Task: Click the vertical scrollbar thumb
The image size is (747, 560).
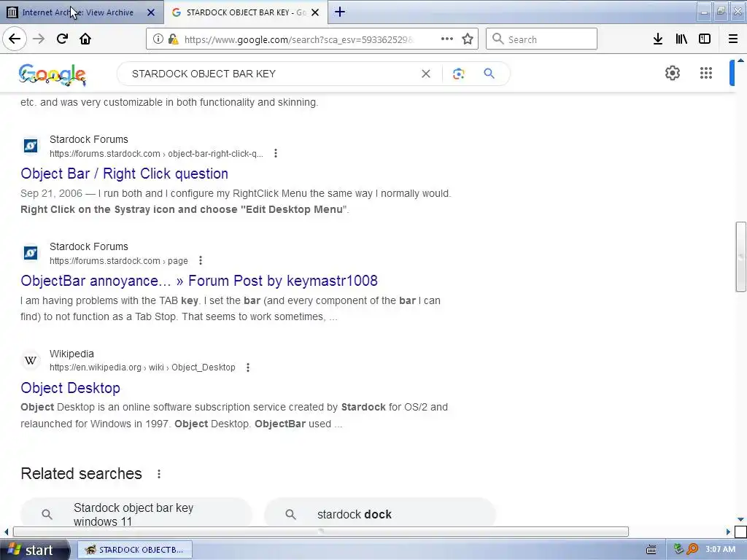Action: 740,256
